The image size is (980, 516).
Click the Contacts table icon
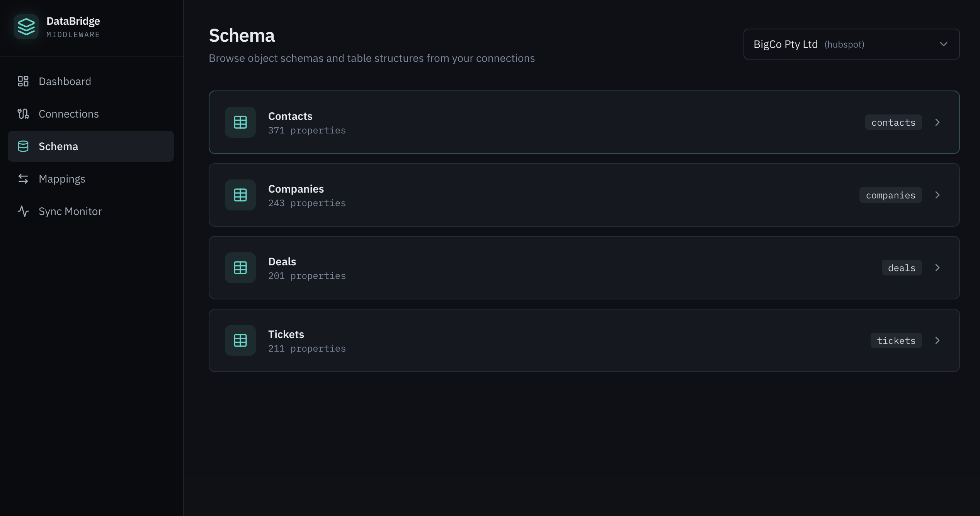[240, 122]
